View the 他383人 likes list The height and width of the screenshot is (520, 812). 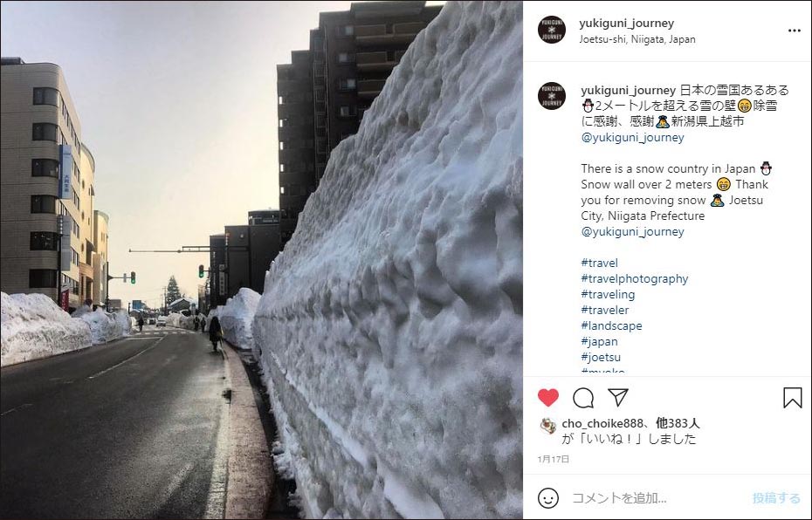click(x=678, y=423)
